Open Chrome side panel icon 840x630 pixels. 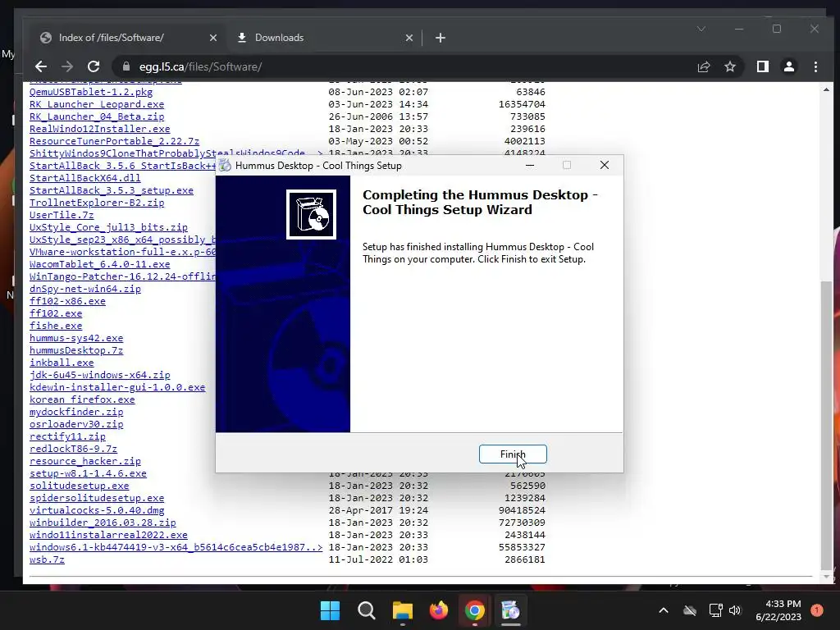point(763,66)
